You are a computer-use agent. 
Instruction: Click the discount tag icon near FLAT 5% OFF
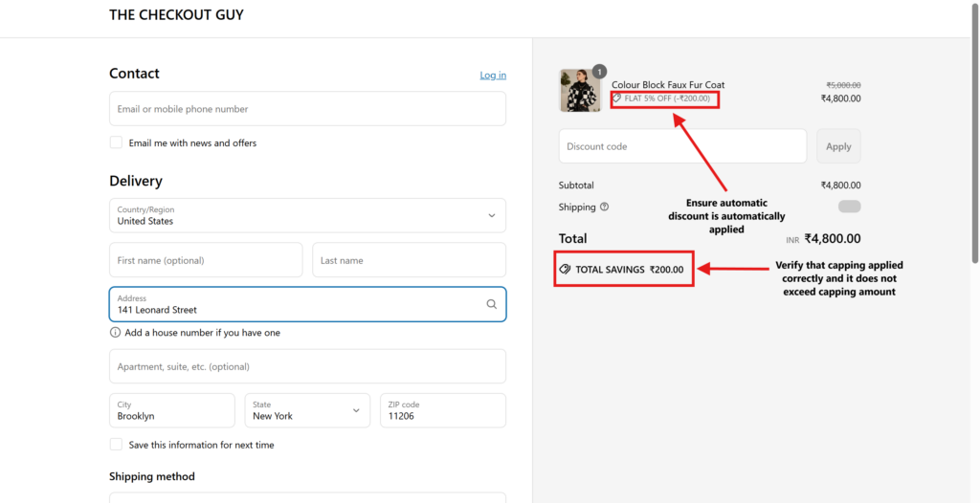[x=617, y=98]
